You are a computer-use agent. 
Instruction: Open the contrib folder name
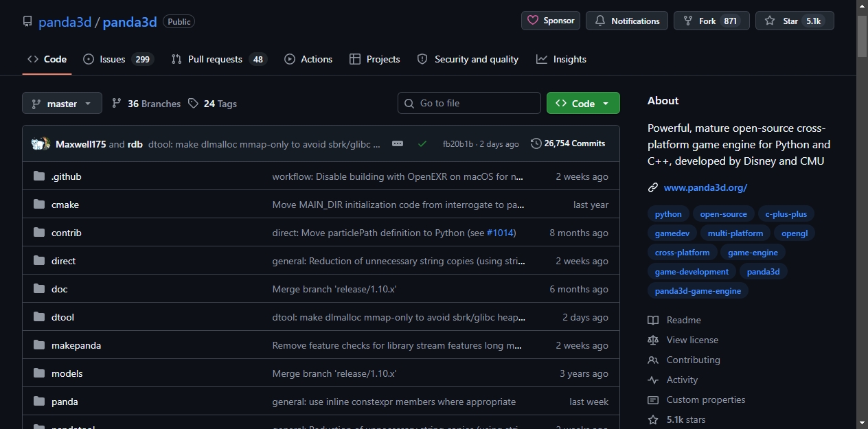point(67,233)
